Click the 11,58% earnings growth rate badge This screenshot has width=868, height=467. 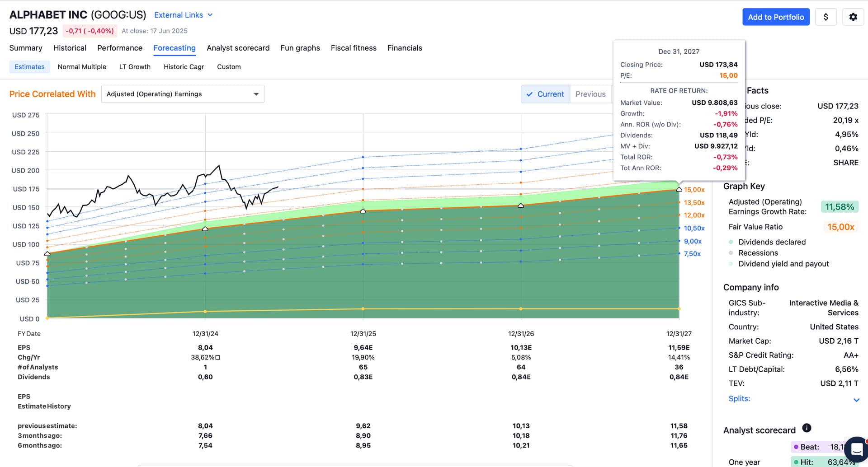tap(840, 207)
